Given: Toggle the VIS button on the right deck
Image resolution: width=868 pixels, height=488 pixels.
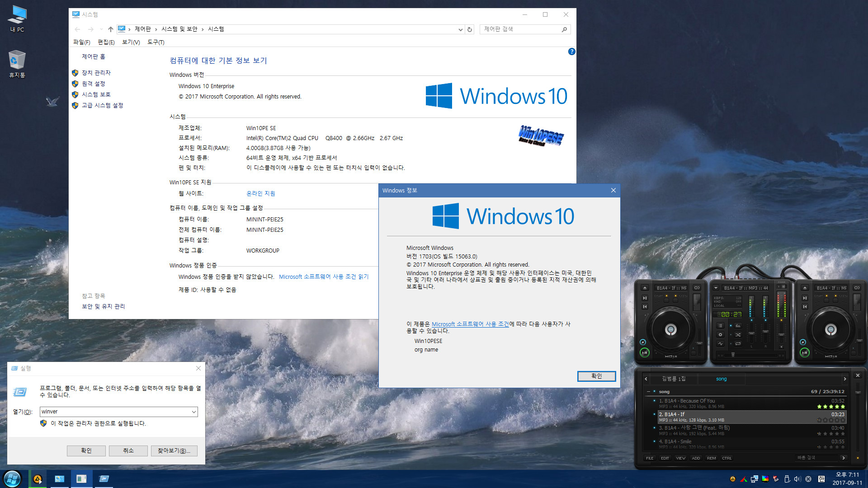Looking at the screenshot, I should [835, 300].
